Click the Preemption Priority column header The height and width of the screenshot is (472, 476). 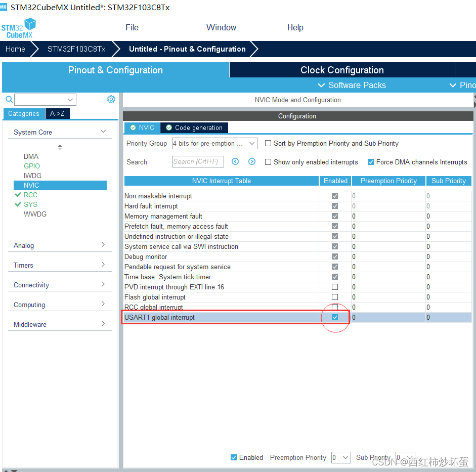(x=388, y=181)
